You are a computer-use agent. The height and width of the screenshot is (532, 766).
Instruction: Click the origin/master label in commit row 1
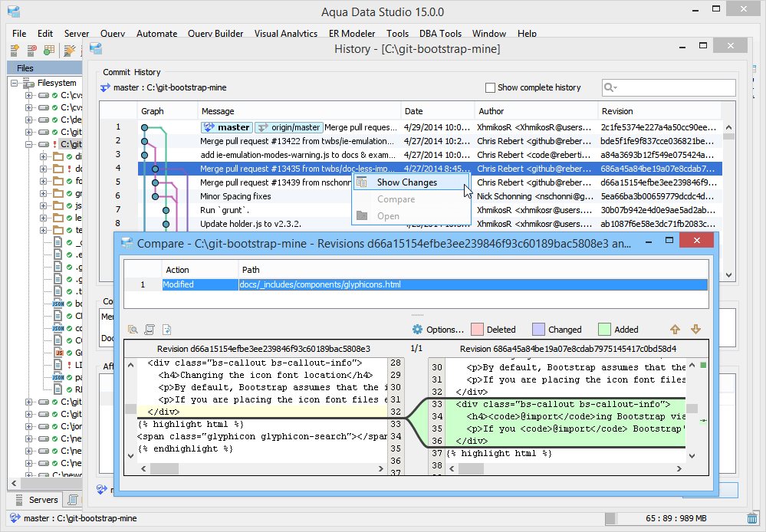(x=289, y=127)
